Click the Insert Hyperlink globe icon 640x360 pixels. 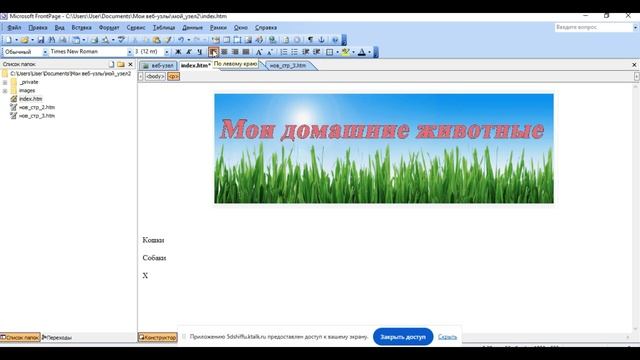point(272,40)
